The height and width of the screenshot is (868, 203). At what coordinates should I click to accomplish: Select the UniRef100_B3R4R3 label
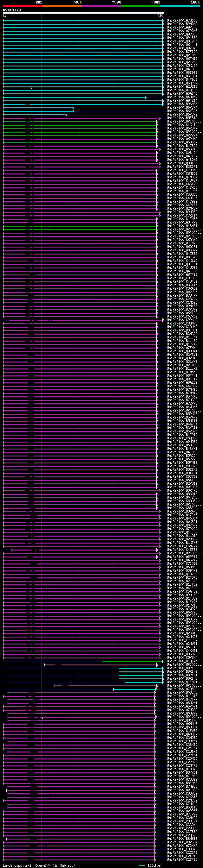coord(182,491)
